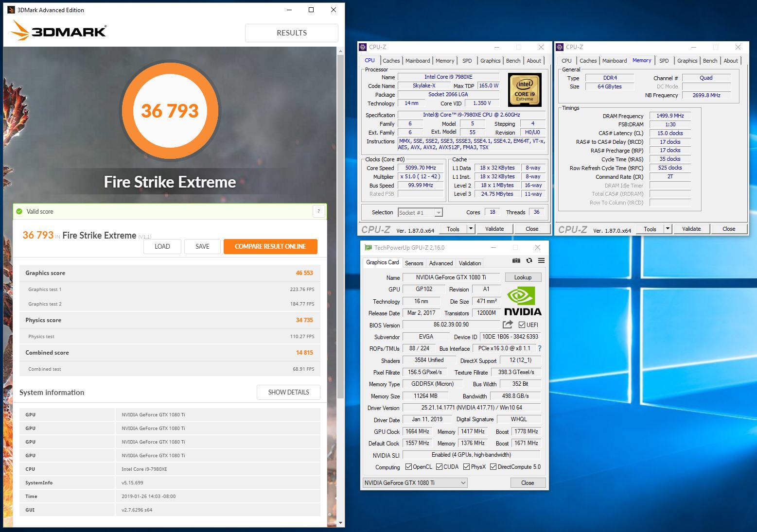Click Close button in GPU-Z

(x=528, y=482)
